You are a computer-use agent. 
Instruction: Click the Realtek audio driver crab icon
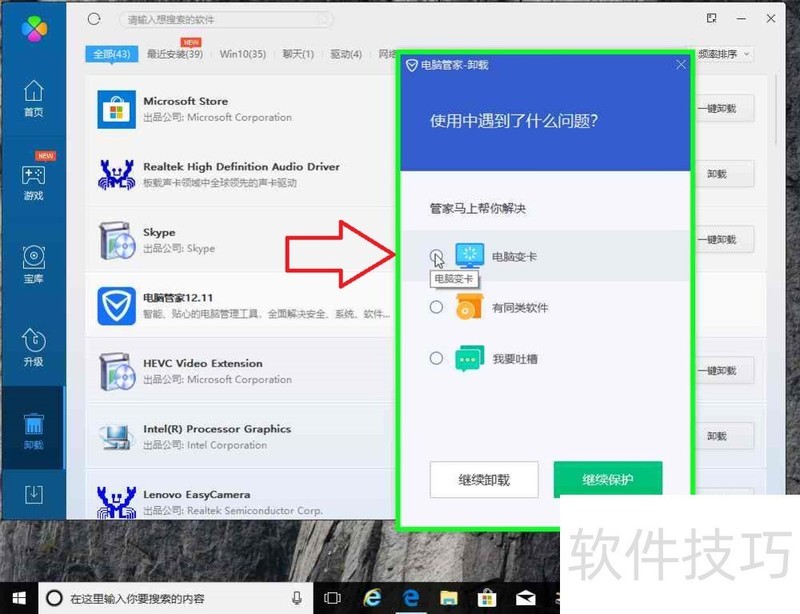116,175
